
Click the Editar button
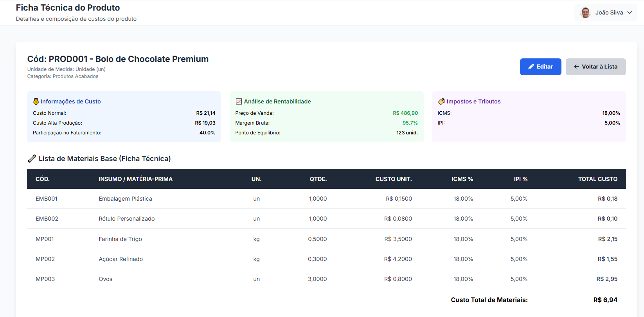click(540, 67)
